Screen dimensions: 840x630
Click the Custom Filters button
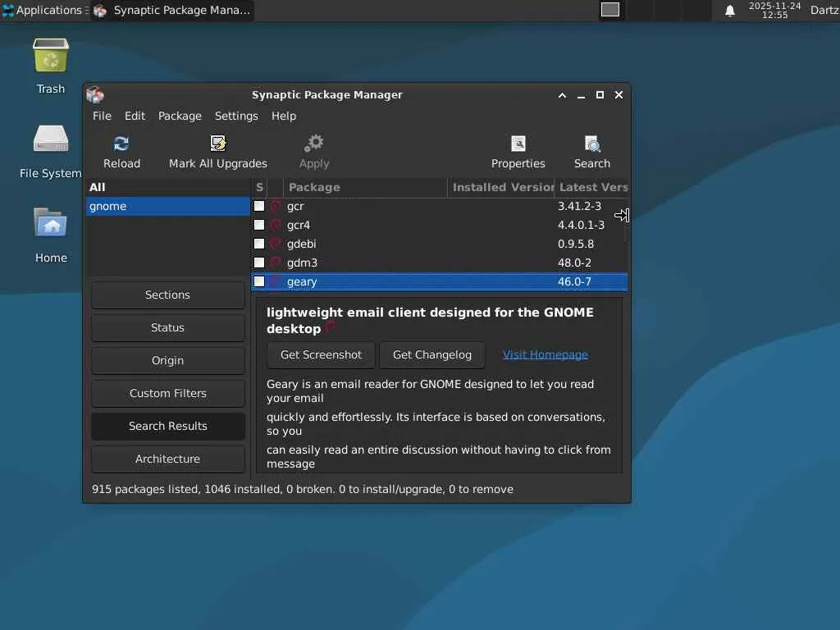tap(167, 393)
